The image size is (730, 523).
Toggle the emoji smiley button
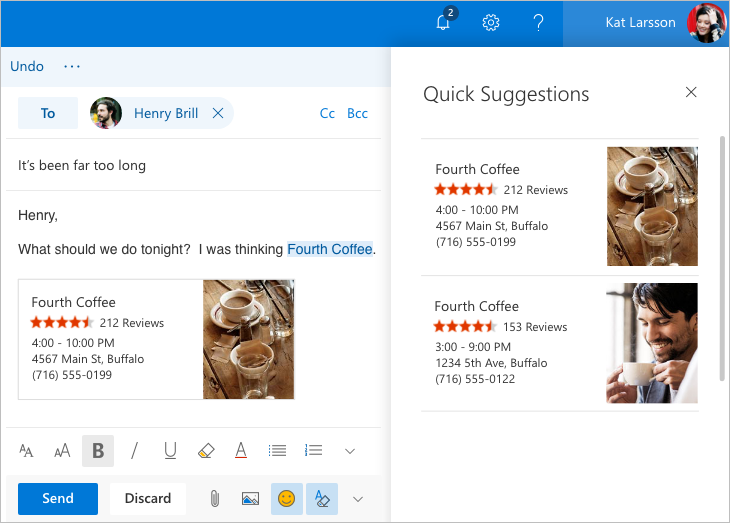[x=287, y=498]
